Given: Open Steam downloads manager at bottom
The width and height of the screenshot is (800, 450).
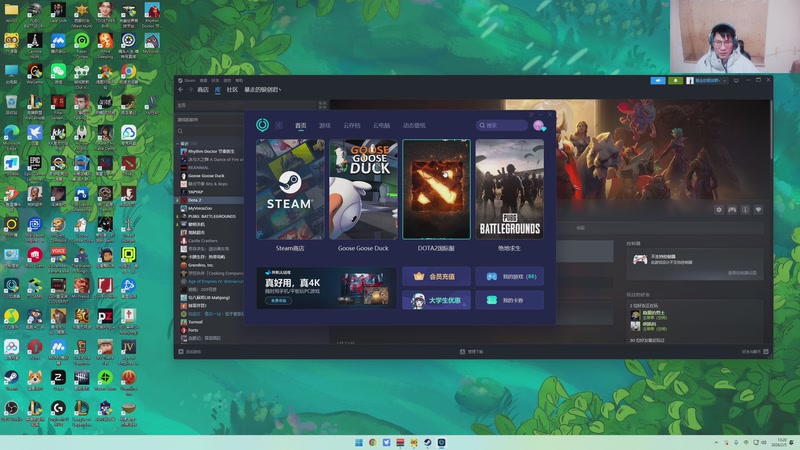Looking at the screenshot, I should click(471, 352).
